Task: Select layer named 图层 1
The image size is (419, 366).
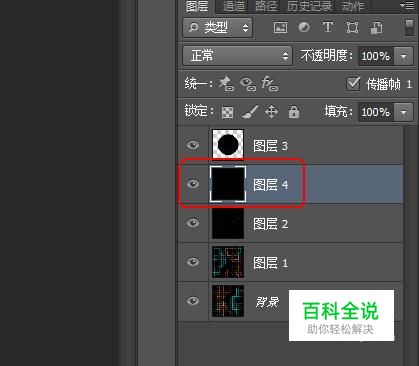Action: pos(270,263)
